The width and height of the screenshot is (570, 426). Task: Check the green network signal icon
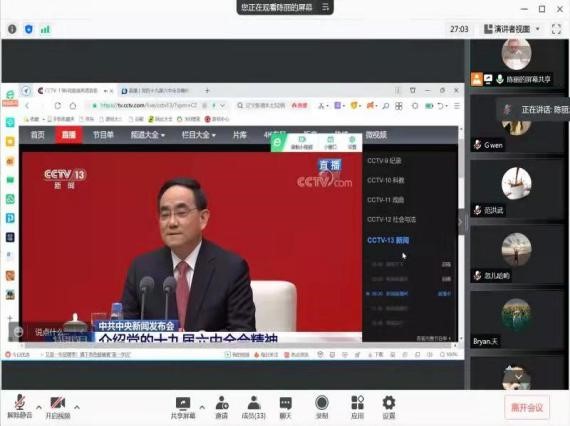(45, 29)
